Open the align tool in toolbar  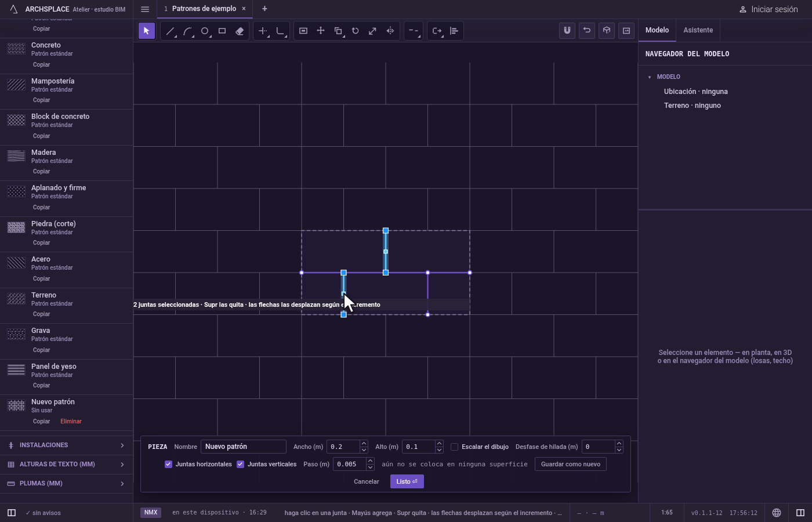pos(454,31)
